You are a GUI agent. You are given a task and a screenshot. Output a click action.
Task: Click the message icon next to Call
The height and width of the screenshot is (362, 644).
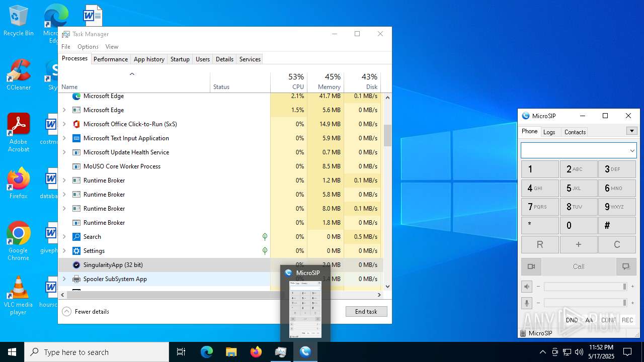coord(626,266)
